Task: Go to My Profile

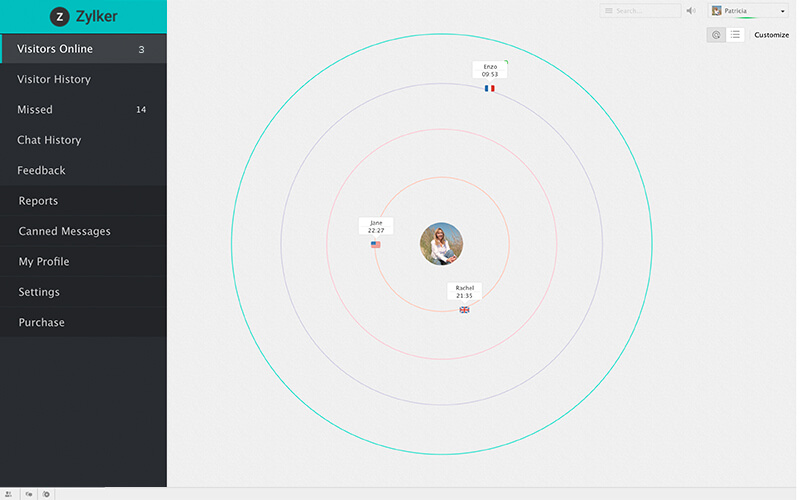Action: pyautogui.click(x=83, y=261)
